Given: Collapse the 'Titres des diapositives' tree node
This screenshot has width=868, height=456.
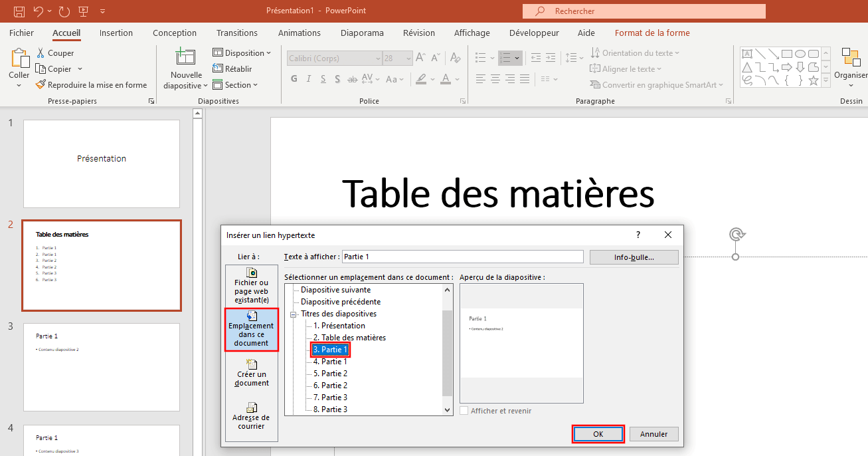Looking at the screenshot, I should pos(292,314).
